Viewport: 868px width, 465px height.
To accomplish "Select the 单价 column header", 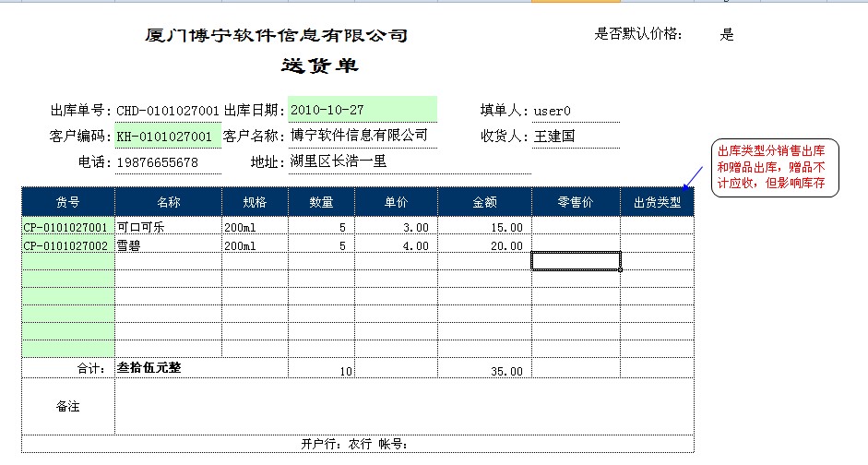I will pyautogui.click(x=396, y=202).
